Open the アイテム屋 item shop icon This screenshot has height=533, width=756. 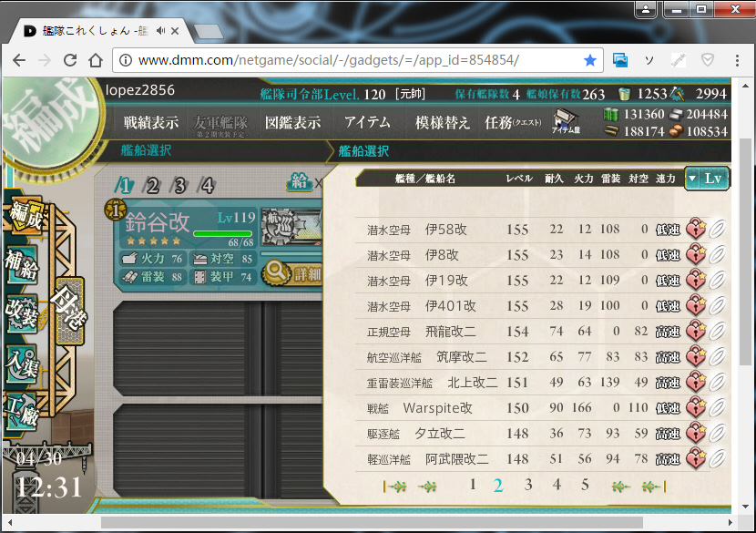pos(566,121)
